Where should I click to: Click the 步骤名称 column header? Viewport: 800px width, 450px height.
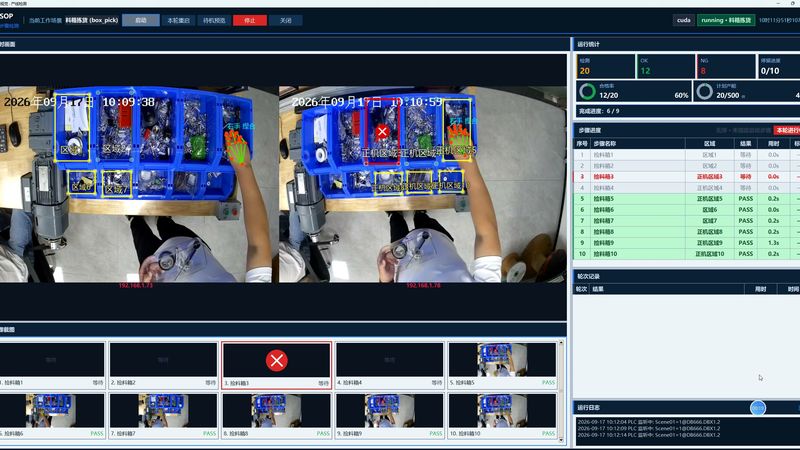pyautogui.click(x=637, y=144)
